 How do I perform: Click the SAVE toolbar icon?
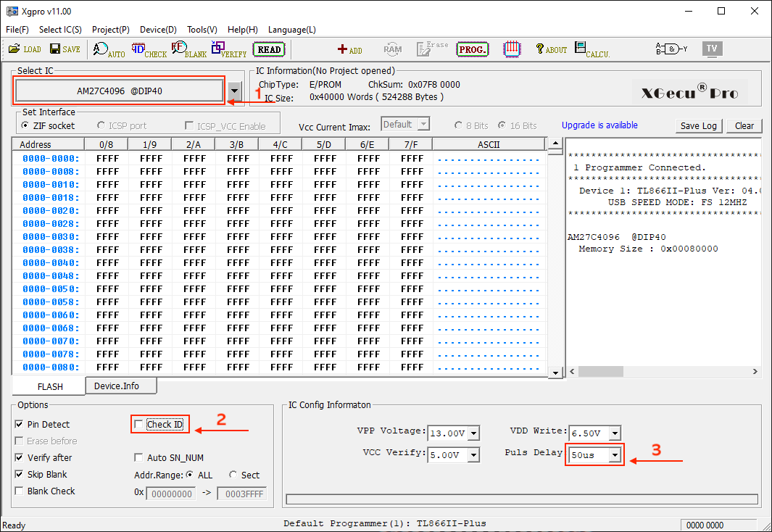pyautogui.click(x=65, y=49)
